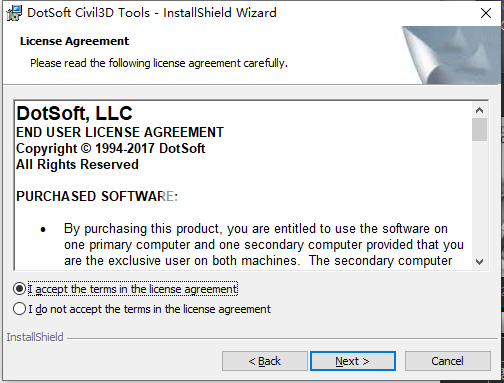This screenshot has height=383, width=504.
Task: Select the do not accept radio button
Action: pos(19,309)
